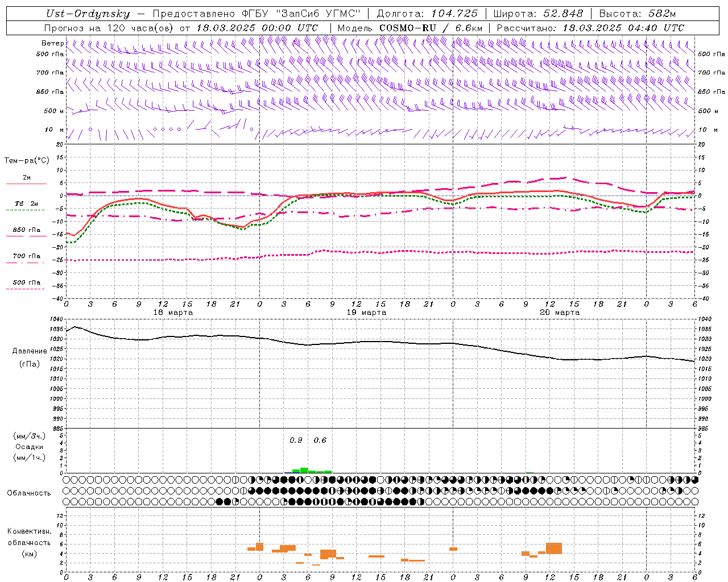Select the left 700 гПа wind level label

[x=50, y=73]
